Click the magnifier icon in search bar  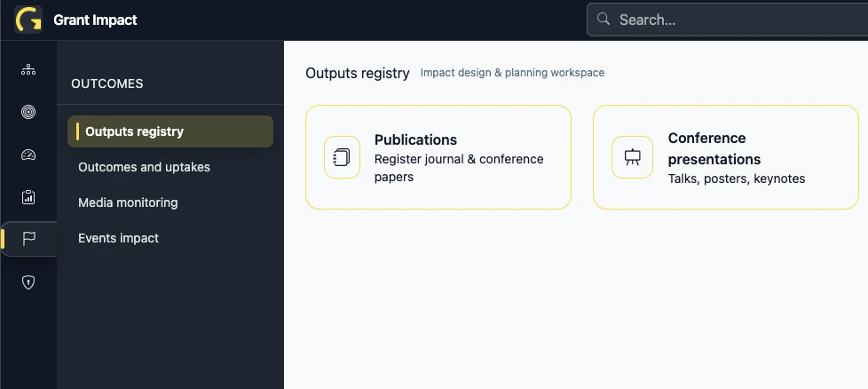tap(604, 20)
